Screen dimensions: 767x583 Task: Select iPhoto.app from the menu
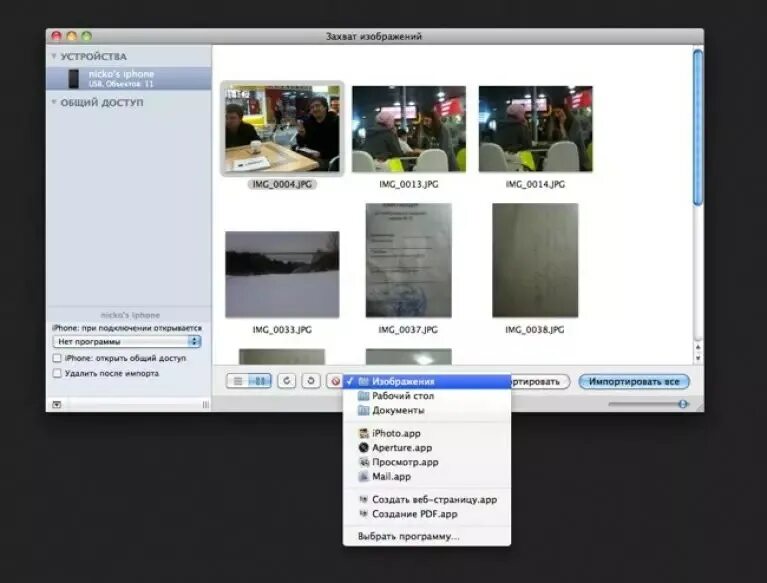point(427,433)
